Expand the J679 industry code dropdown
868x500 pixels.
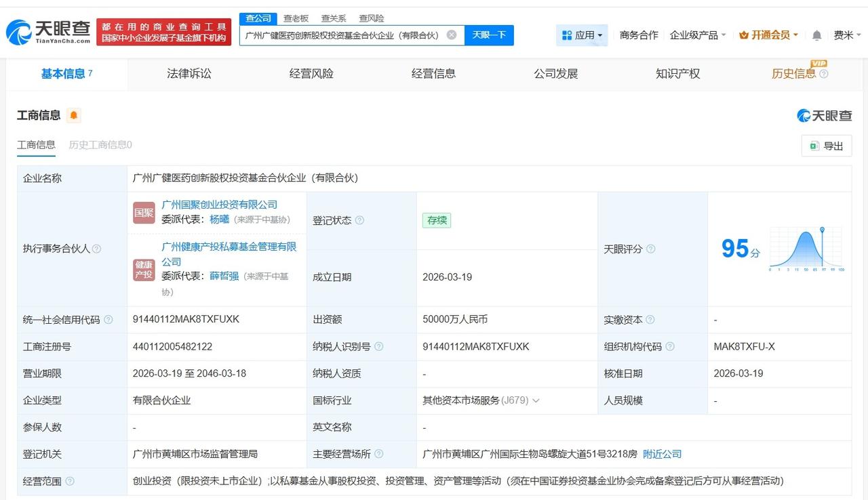536,400
